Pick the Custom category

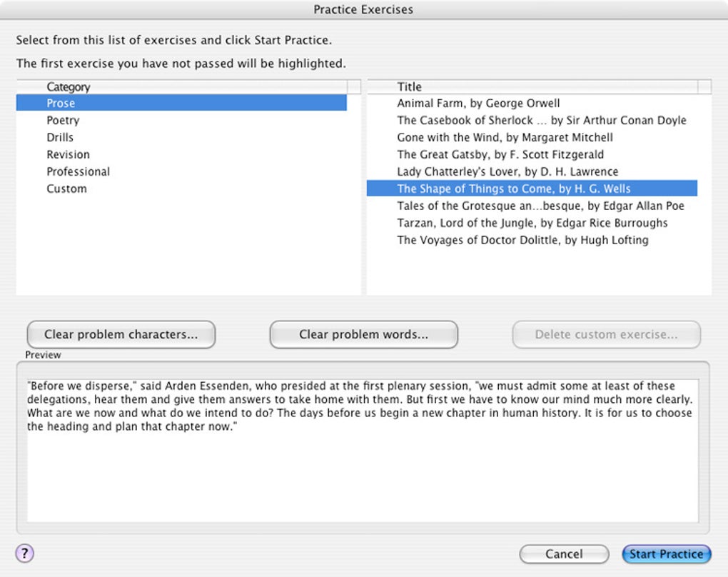[66, 189]
